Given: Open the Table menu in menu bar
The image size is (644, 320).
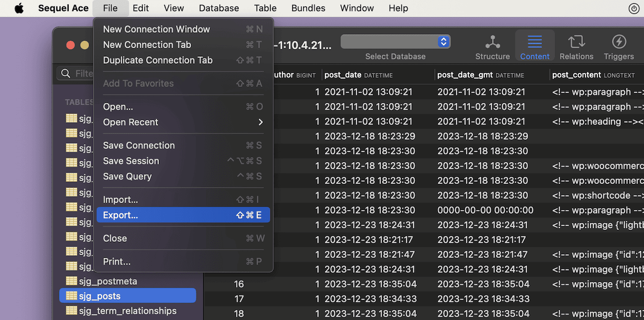Looking at the screenshot, I should coord(266,8).
